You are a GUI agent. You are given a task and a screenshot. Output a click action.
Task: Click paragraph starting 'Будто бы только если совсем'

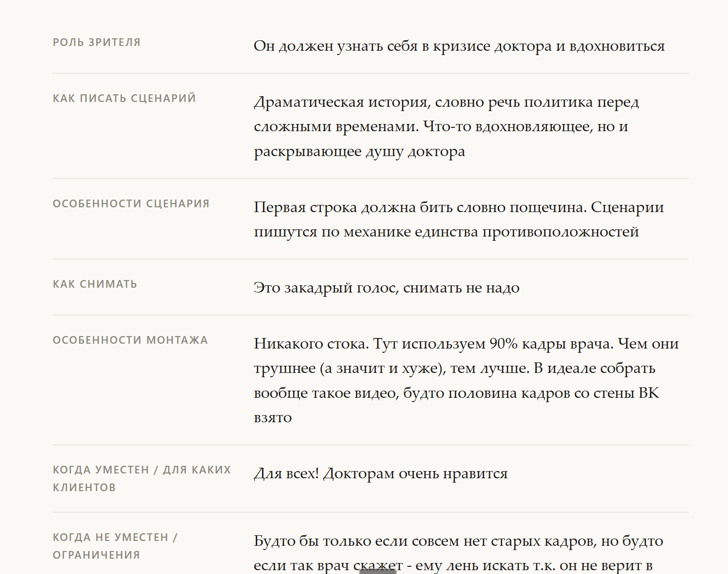coord(458,553)
